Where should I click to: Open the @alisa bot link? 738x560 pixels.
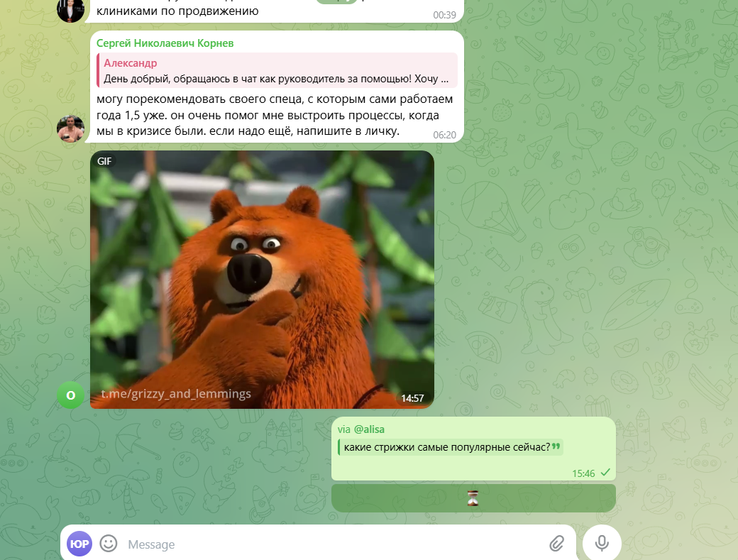click(369, 429)
